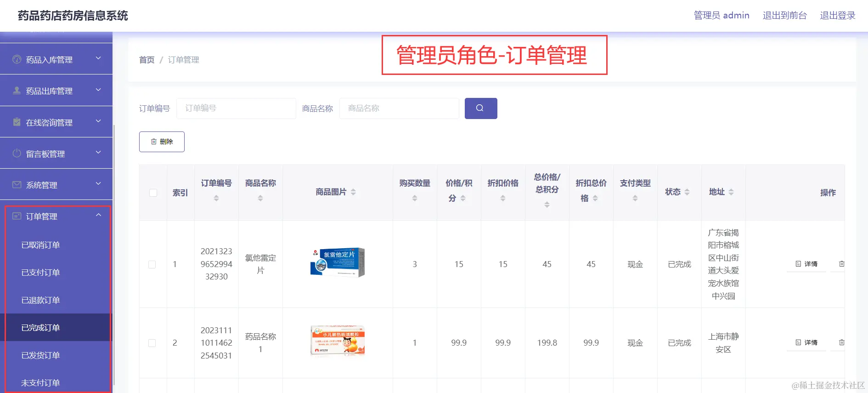Sort by 订单编号 column arrows
This screenshot has width=868, height=393.
[x=216, y=198]
